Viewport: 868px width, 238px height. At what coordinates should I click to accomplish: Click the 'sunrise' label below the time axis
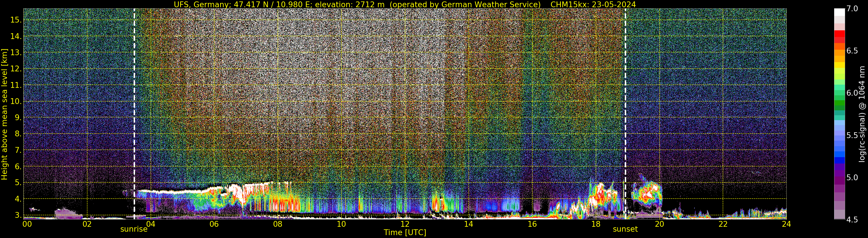click(134, 229)
